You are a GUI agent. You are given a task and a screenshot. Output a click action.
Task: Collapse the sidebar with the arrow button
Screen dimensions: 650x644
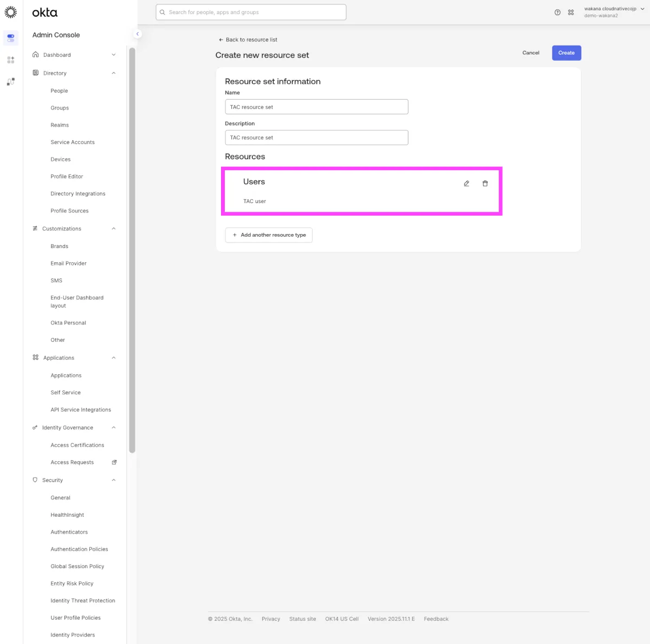click(x=138, y=34)
